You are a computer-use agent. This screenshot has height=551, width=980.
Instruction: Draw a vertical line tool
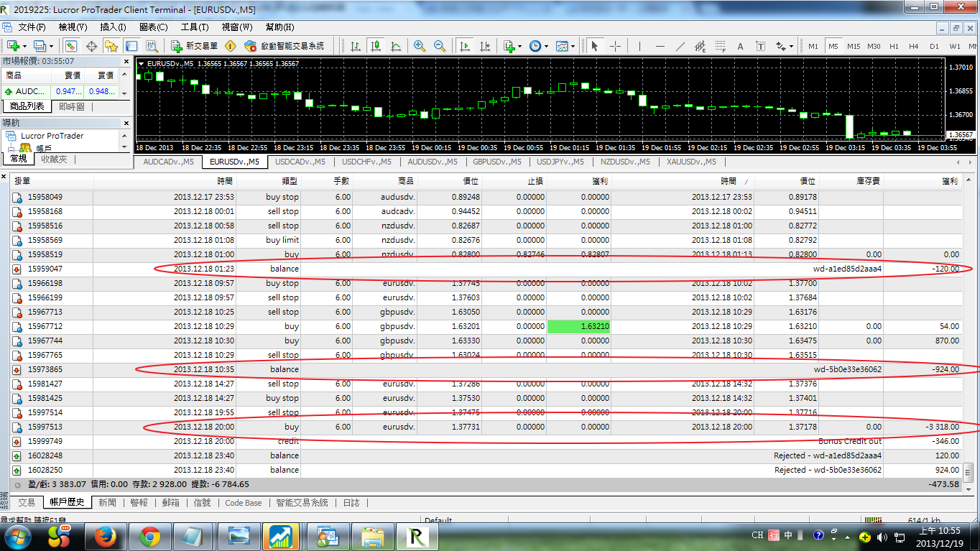pos(639,46)
